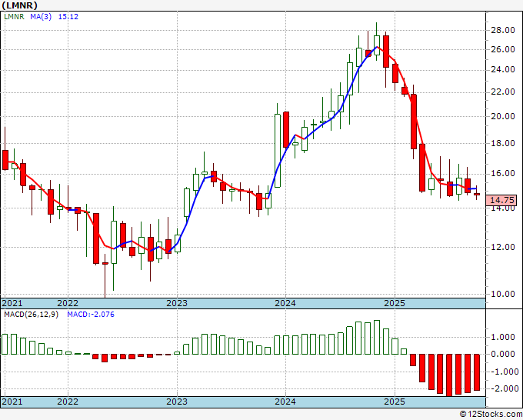The height and width of the screenshot is (420, 523).
Task: Click 2021 on the price chart time axis
Action: [x=12, y=303]
